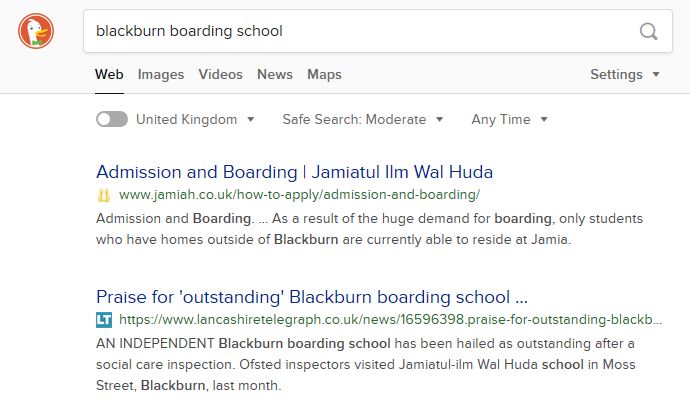Expand the United Kingdom region dropdown
Screen dimensions: 690x417
point(196,119)
